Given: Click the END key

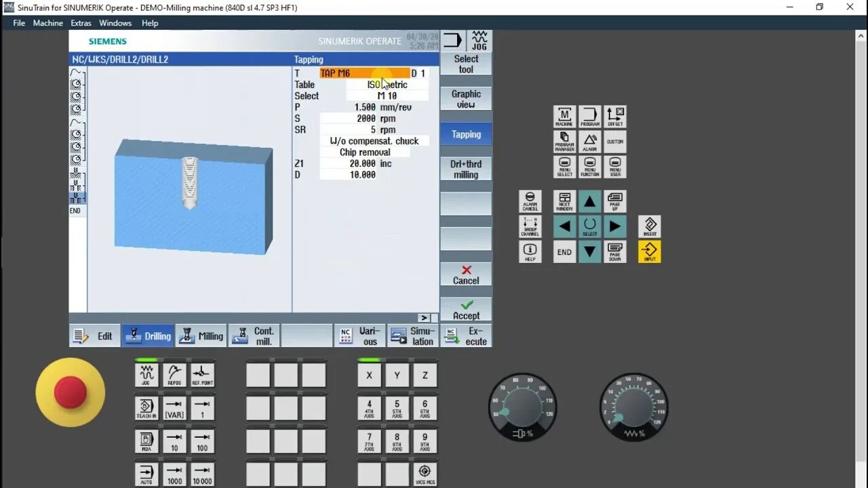Looking at the screenshot, I should coord(564,251).
